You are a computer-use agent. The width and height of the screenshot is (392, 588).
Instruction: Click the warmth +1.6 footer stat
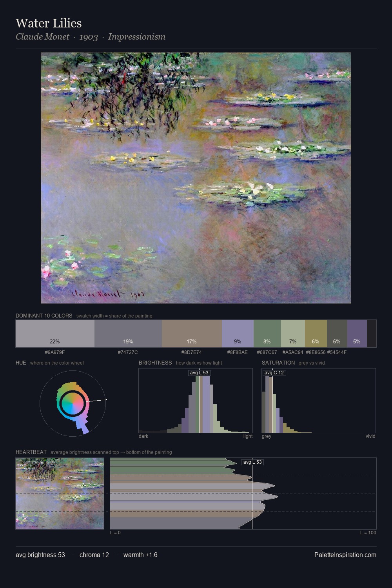(140, 555)
